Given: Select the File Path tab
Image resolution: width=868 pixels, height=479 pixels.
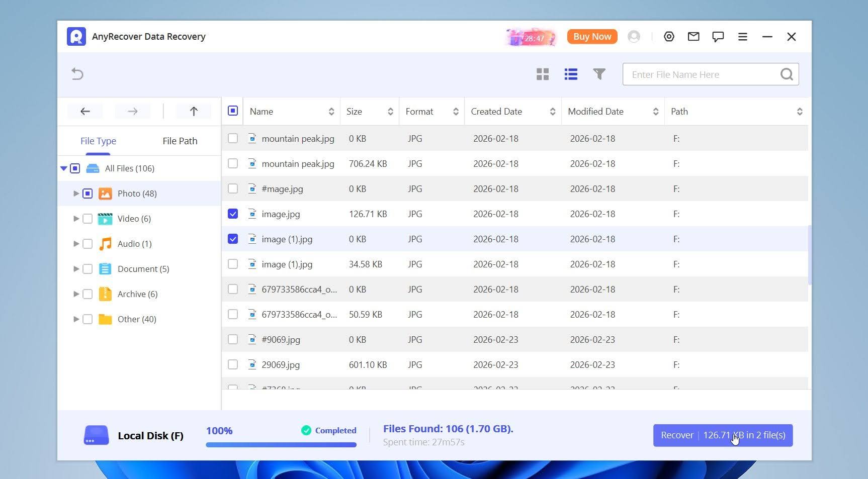Looking at the screenshot, I should [180, 141].
